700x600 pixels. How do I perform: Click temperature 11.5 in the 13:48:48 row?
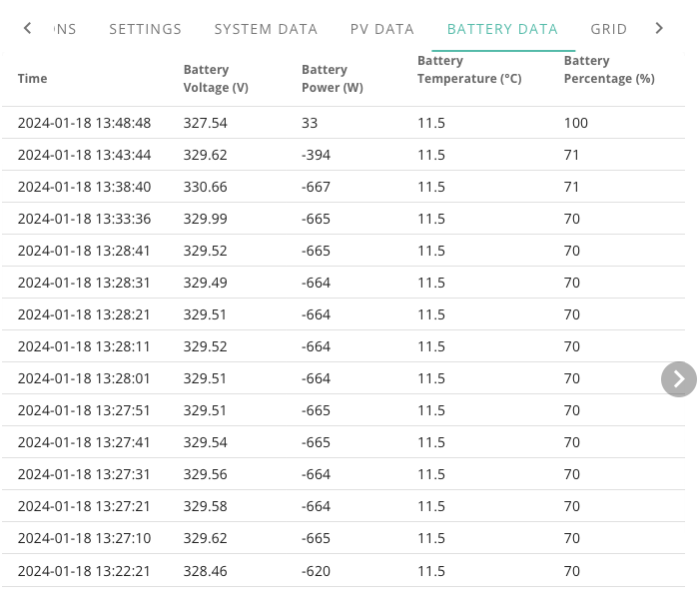click(431, 123)
